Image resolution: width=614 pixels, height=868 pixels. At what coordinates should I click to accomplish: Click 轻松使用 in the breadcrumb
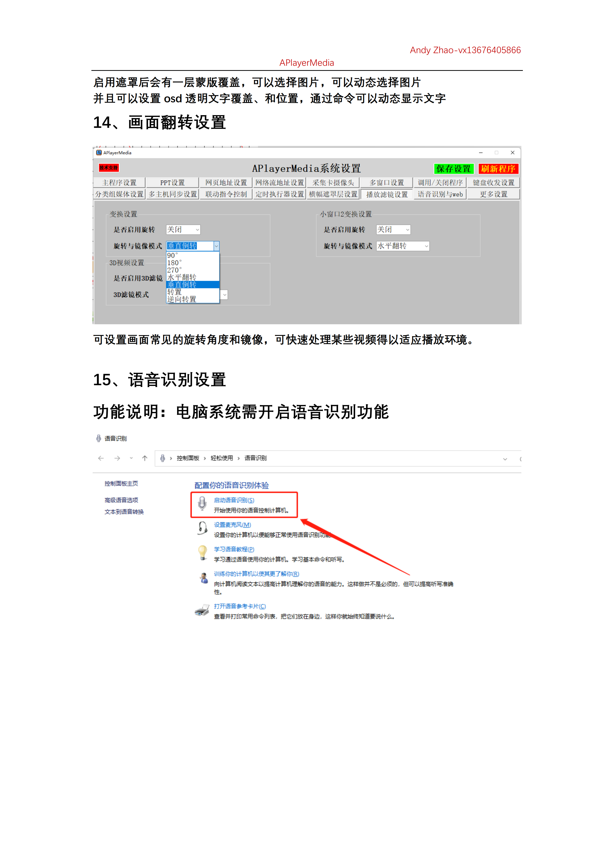[x=222, y=458]
